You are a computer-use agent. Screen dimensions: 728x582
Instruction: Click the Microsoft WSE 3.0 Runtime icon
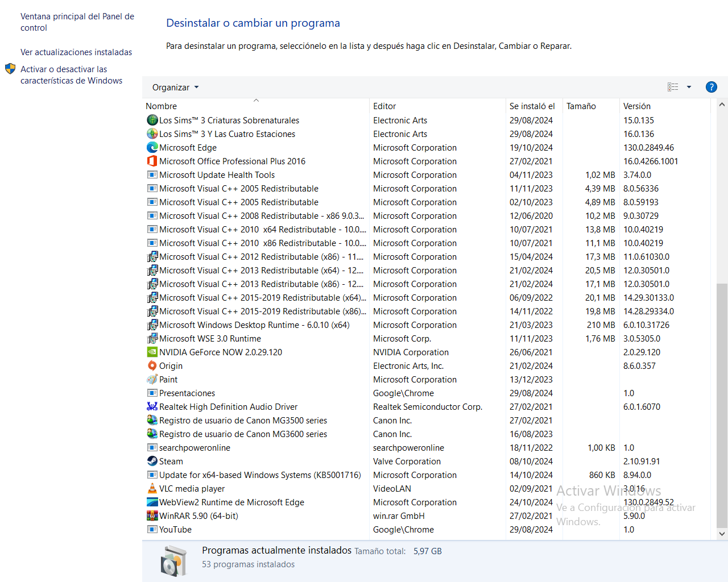click(152, 338)
